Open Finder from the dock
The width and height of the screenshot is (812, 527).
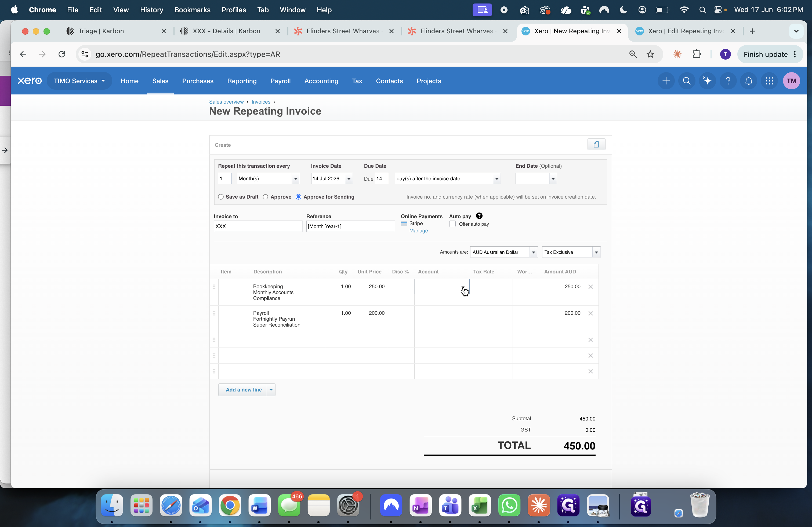(x=111, y=505)
